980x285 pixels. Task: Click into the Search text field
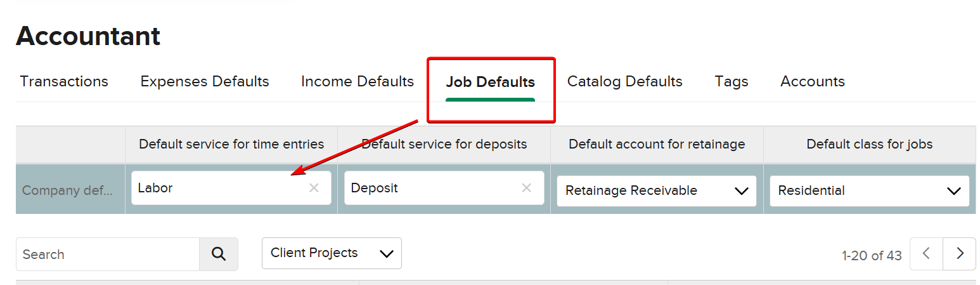pyautogui.click(x=108, y=255)
